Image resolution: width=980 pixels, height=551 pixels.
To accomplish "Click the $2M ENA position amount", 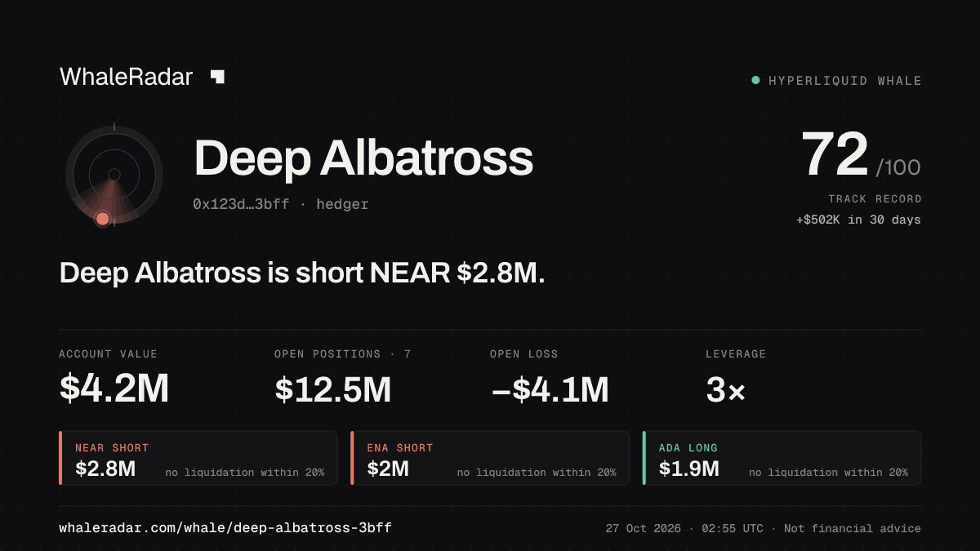I will coord(388,469).
